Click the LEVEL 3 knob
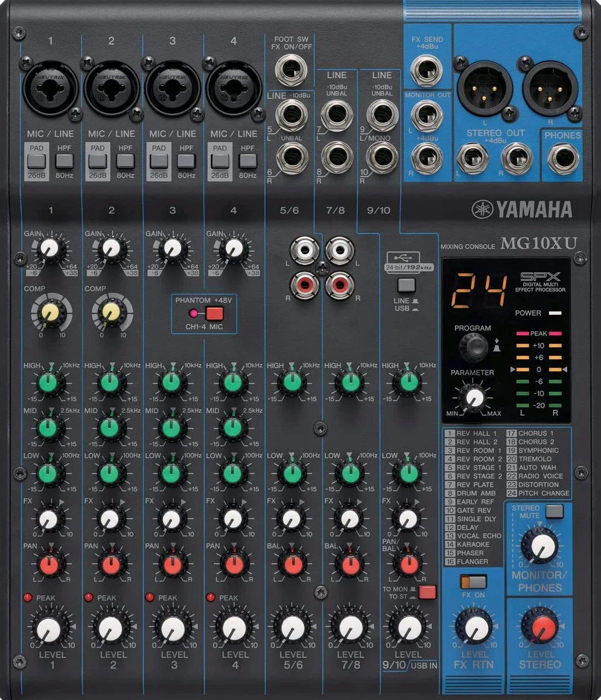 (173, 628)
